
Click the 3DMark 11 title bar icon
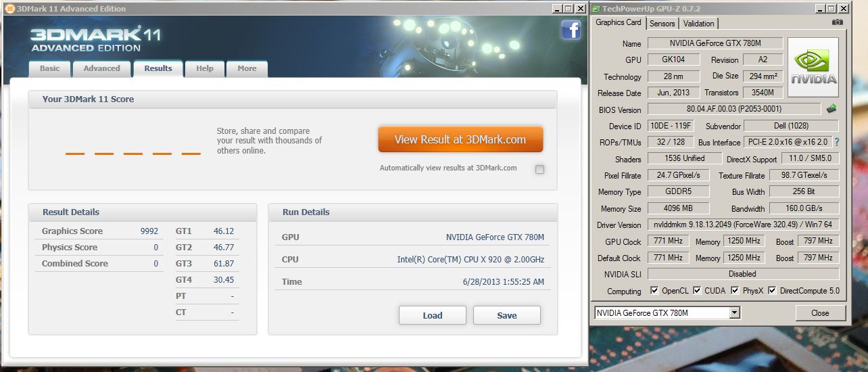pyautogui.click(x=9, y=9)
